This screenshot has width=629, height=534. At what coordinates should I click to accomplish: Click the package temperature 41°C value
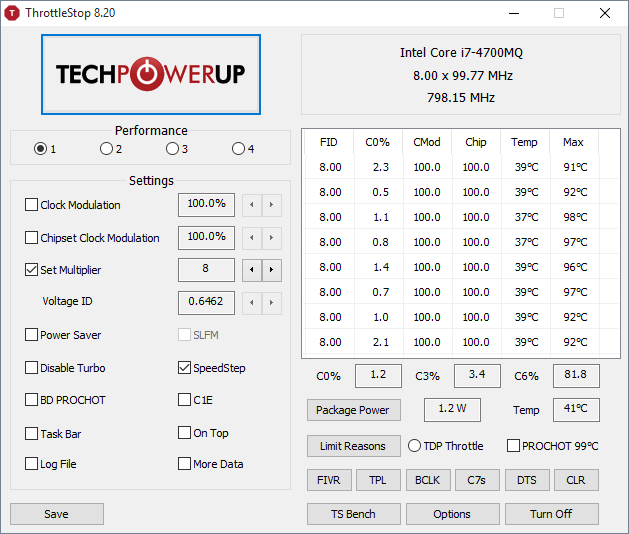click(576, 410)
